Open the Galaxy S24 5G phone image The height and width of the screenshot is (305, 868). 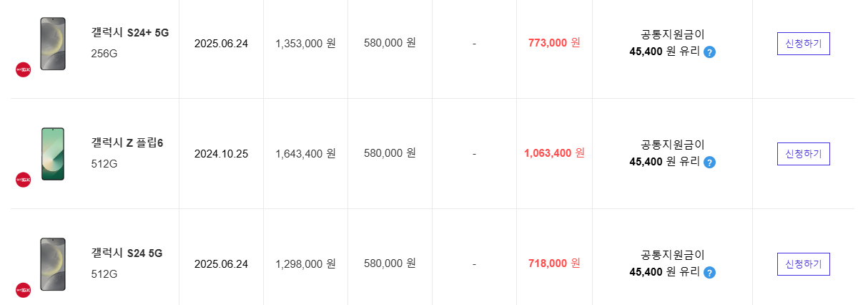[x=53, y=264]
